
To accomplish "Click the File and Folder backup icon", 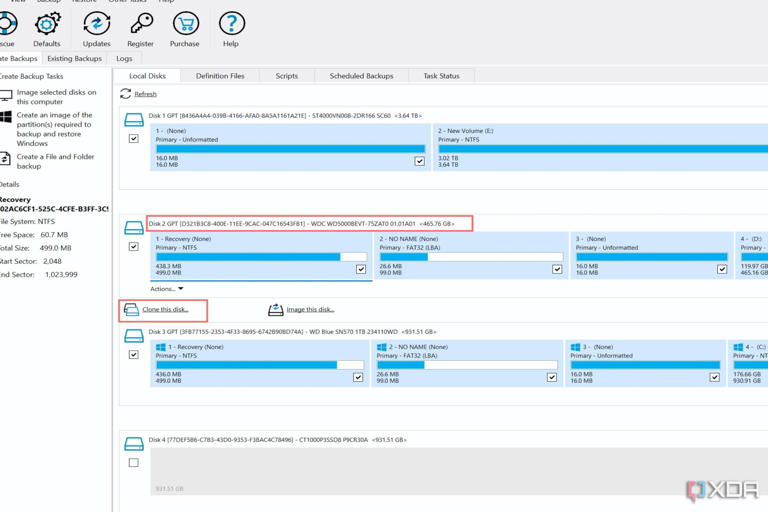I will click(5, 159).
